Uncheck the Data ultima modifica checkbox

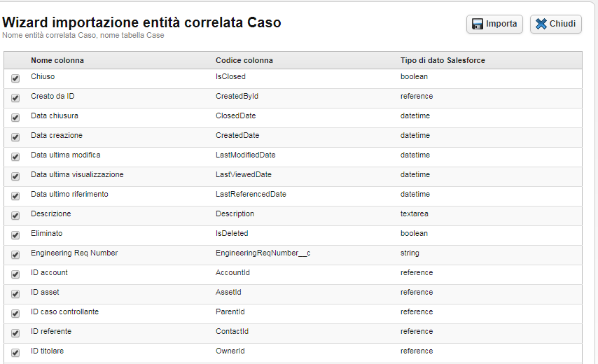pos(15,157)
